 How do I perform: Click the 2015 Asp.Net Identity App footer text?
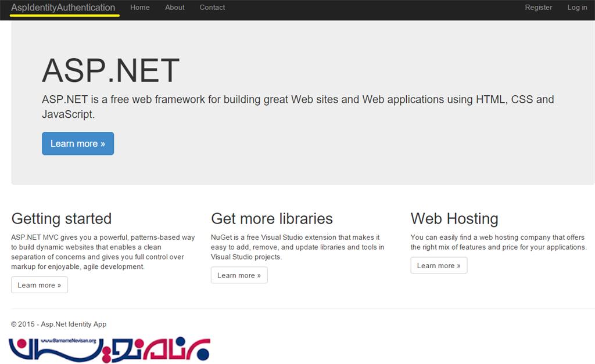tap(59, 324)
